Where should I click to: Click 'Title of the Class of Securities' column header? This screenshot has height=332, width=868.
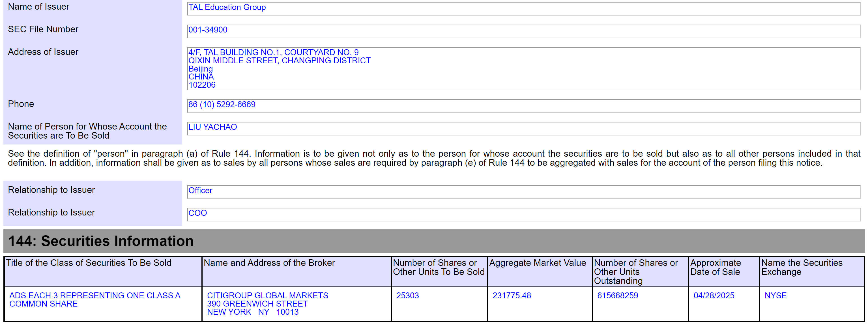(103, 272)
